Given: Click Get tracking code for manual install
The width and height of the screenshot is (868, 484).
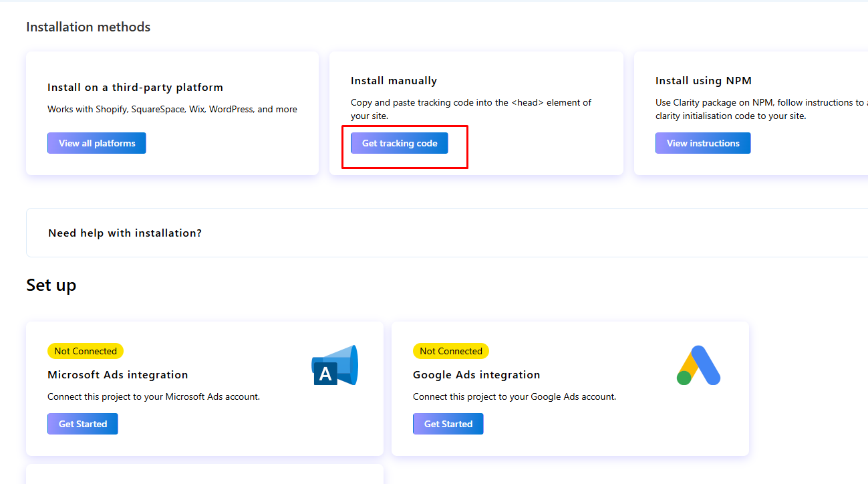Looking at the screenshot, I should [x=399, y=143].
